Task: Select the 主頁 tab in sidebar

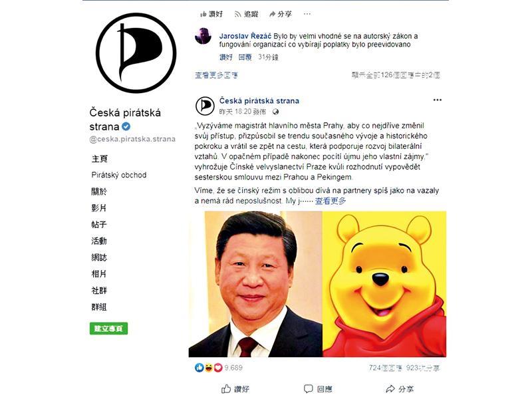Action: pos(99,159)
